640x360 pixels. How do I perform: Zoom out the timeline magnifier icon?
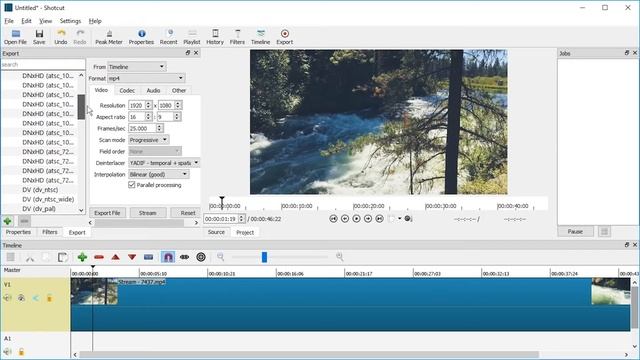[x=220, y=257]
